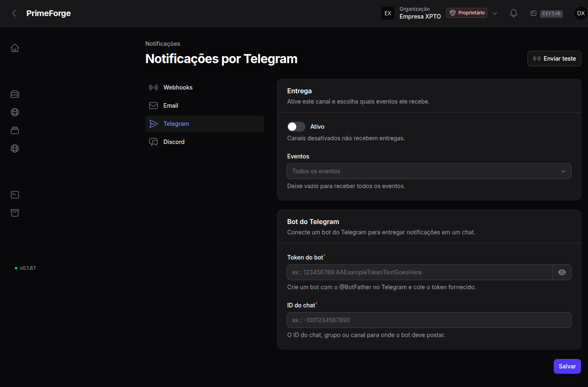Open the terminal icon in the left sidebar

tap(15, 195)
